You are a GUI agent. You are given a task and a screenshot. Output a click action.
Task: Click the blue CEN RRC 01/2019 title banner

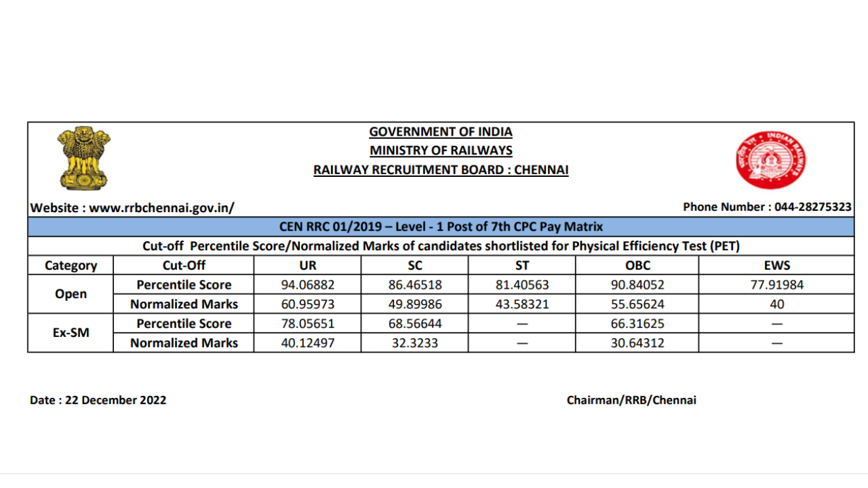tap(441, 226)
